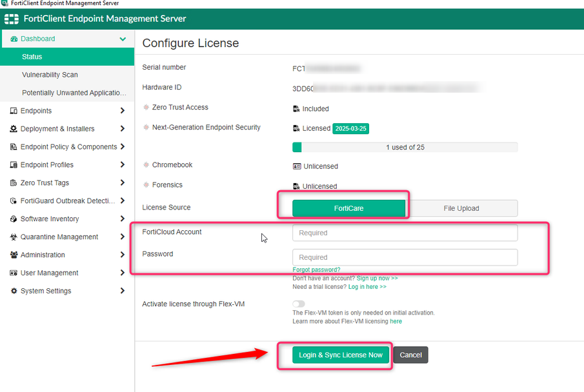Open the Status dashboard page
The image size is (584, 392).
67,57
